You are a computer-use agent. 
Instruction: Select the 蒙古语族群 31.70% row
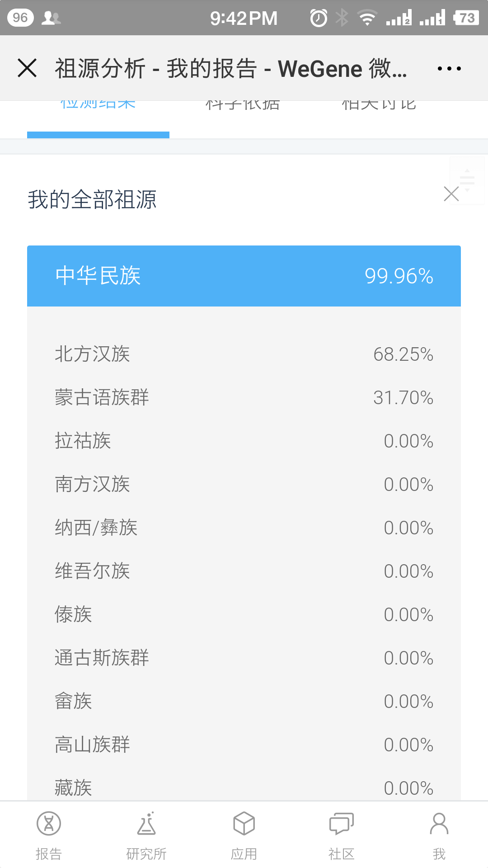244,397
